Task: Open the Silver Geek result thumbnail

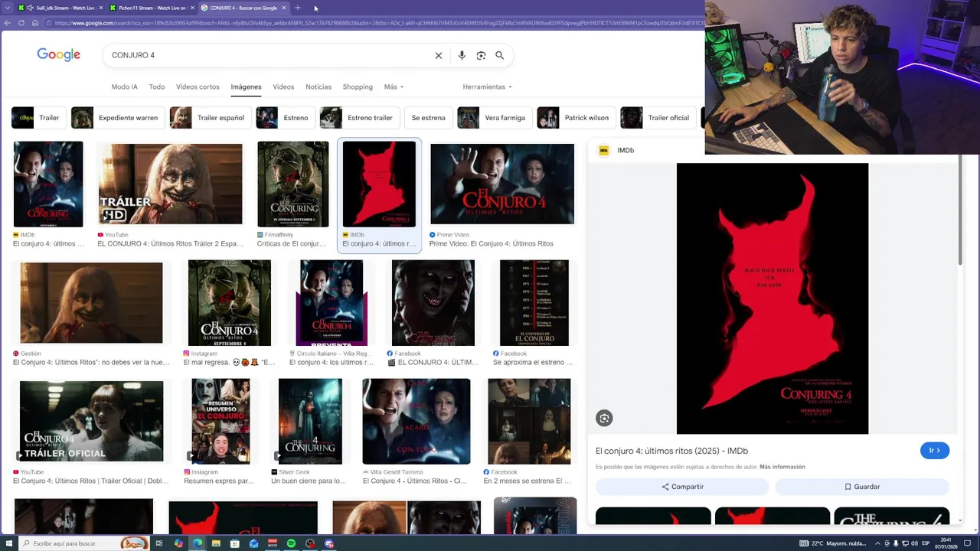Action: tap(310, 422)
